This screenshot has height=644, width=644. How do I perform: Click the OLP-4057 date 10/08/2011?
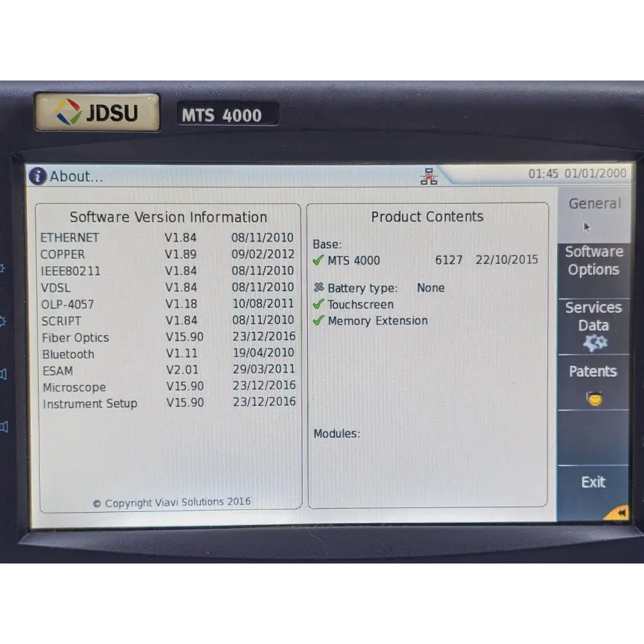(263, 303)
